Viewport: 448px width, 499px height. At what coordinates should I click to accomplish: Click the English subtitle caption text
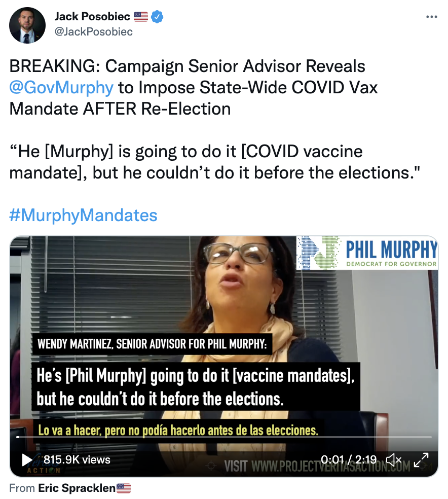pyautogui.click(x=196, y=386)
